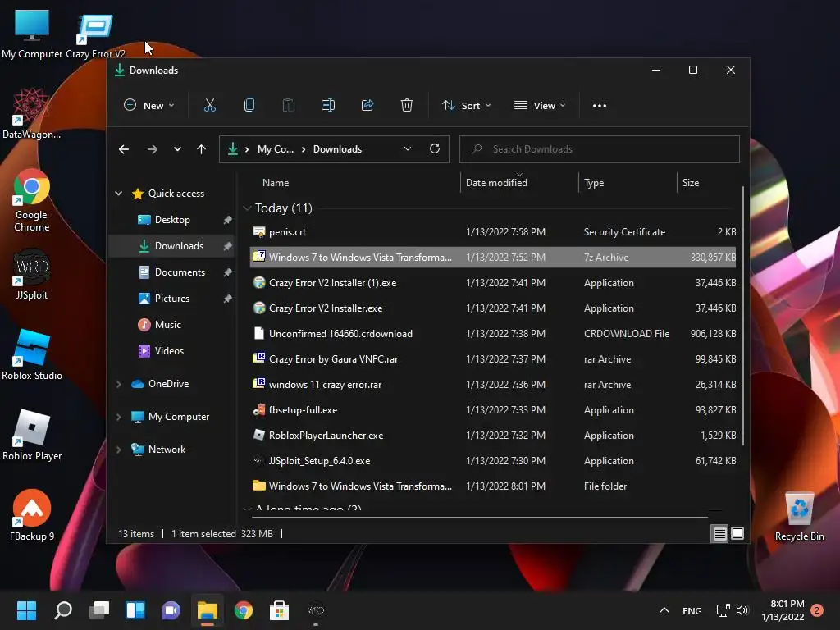The height and width of the screenshot is (630, 840).
Task: Select Documents in navigation pane
Action: (x=171, y=272)
